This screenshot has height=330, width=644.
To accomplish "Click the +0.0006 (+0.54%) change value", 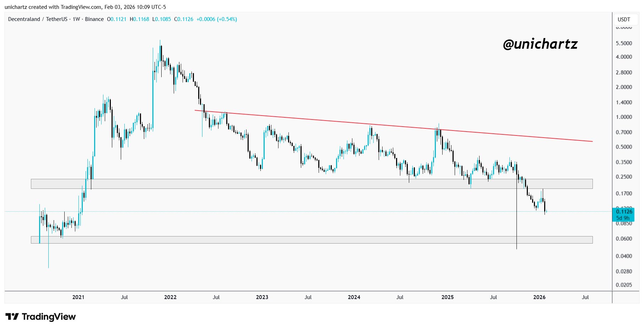I will click(217, 19).
